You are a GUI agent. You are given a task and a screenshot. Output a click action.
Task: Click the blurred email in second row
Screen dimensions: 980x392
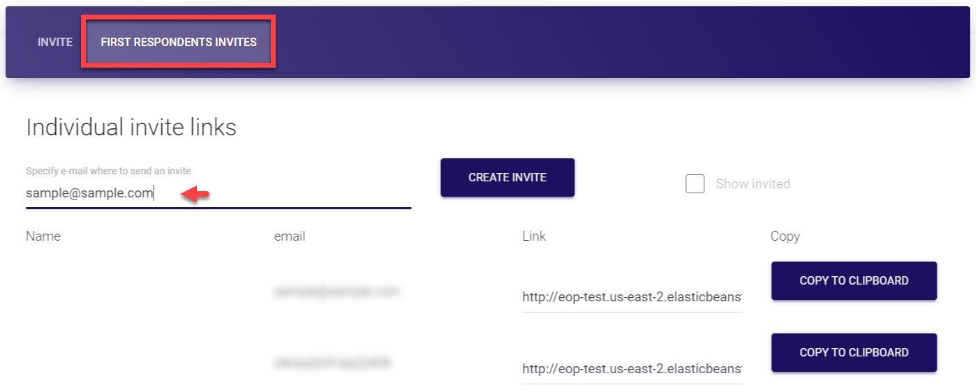click(x=332, y=363)
